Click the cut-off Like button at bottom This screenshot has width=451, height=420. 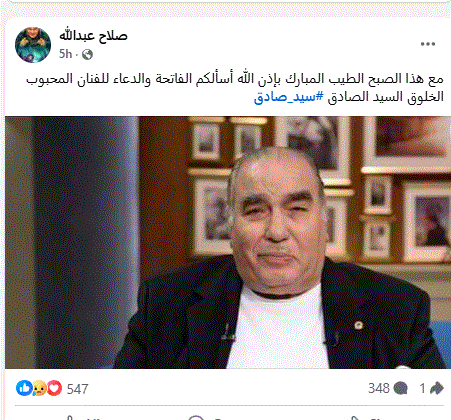point(83,417)
